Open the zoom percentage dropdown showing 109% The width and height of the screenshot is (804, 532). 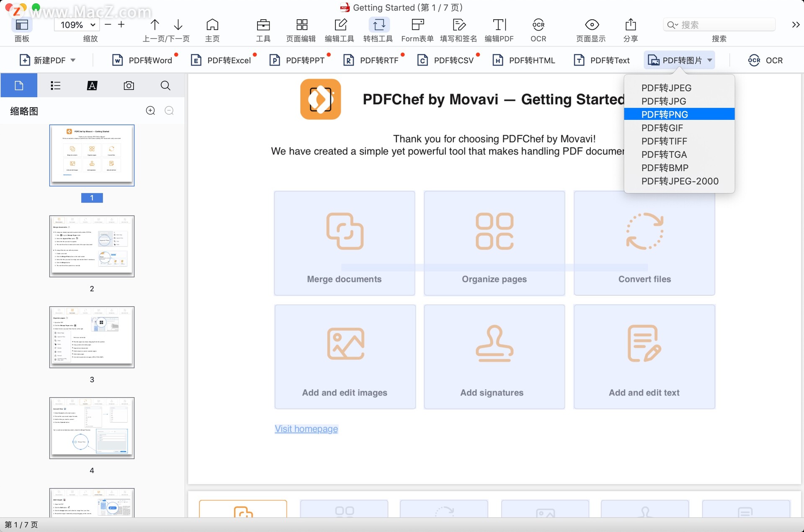(x=77, y=25)
